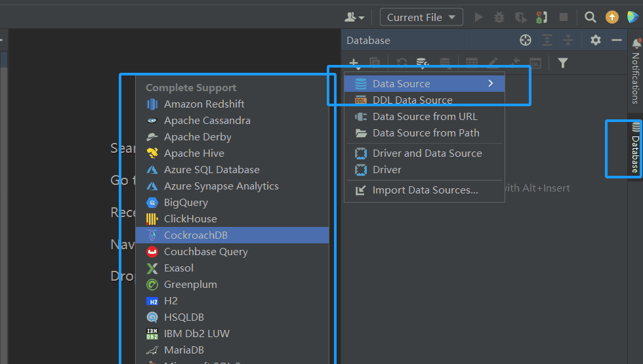The image size is (643, 364).
Task: Open the Current File run configuration dropdown
Action: 421,17
